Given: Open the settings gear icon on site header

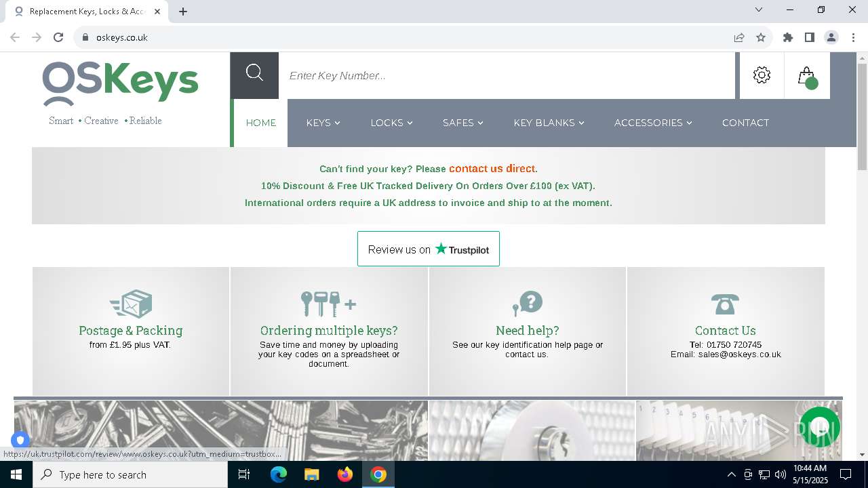Looking at the screenshot, I should [x=762, y=75].
